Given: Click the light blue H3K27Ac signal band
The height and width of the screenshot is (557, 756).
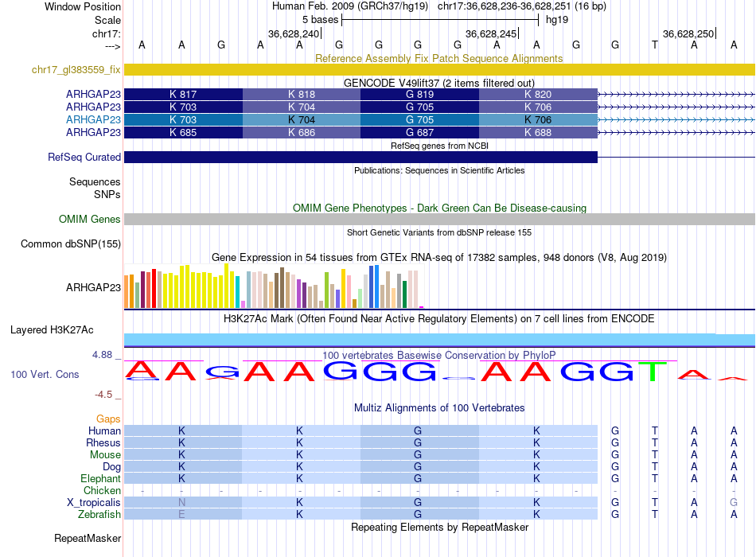Looking at the screenshot, I should (x=439, y=340).
